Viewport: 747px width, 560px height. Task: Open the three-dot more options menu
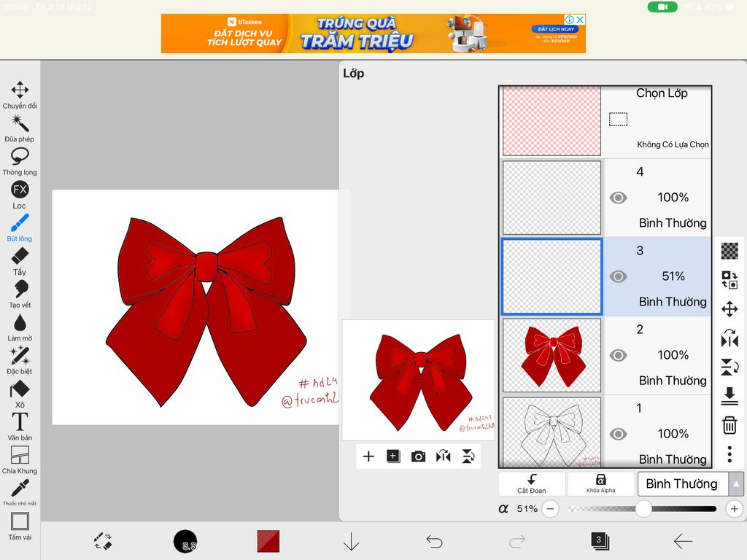[729, 454]
